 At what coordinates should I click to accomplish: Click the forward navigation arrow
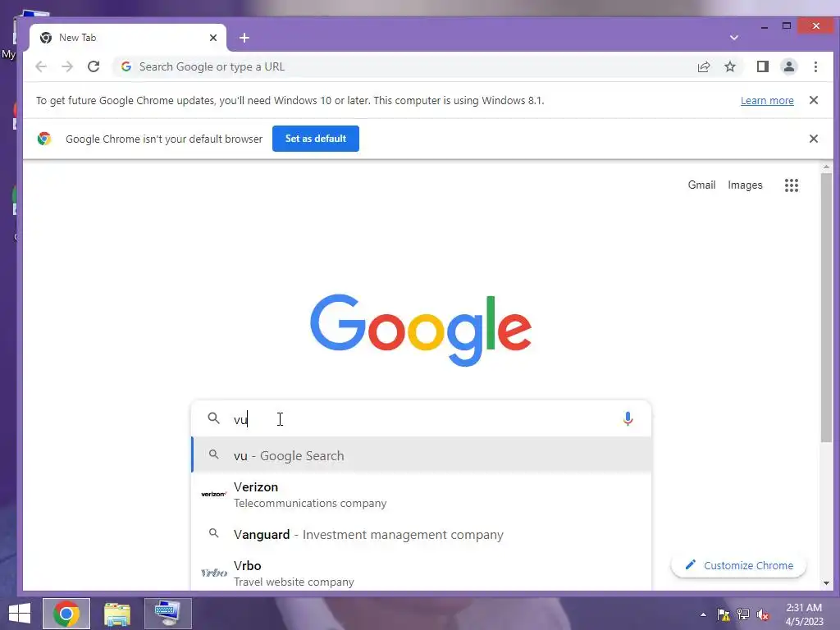click(67, 67)
